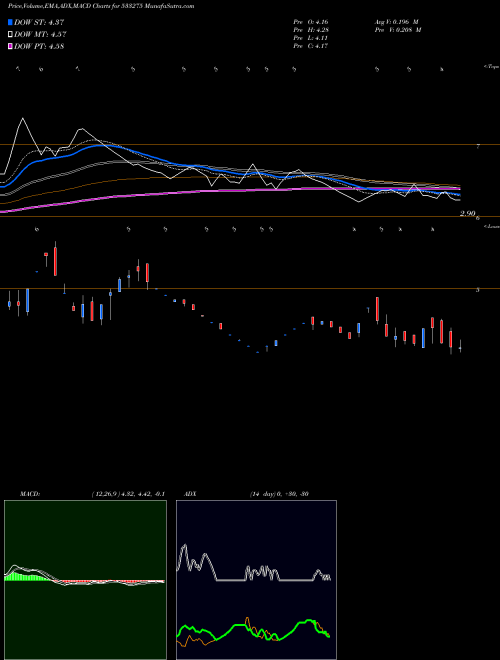Click the ADX panel heading label
Image resolution: width=500 pixels, height=660 pixels.
pyautogui.click(x=191, y=494)
